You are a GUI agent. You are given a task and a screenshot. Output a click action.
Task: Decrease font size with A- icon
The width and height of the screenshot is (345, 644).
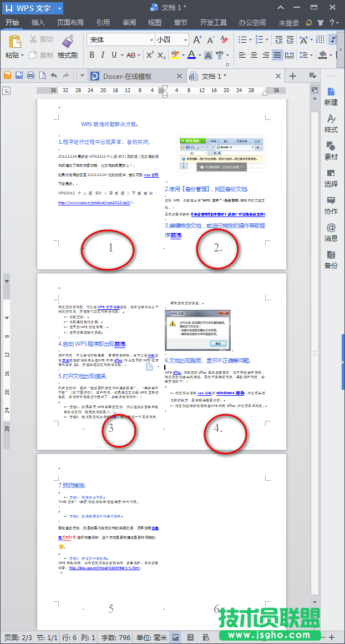211,40
